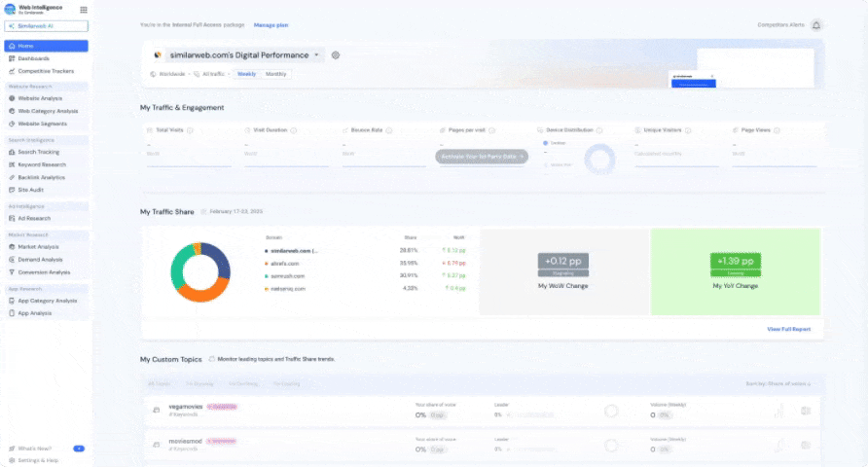Open the All traffic filter dropdown
The height and width of the screenshot is (467, 868).
click(212, 74)
